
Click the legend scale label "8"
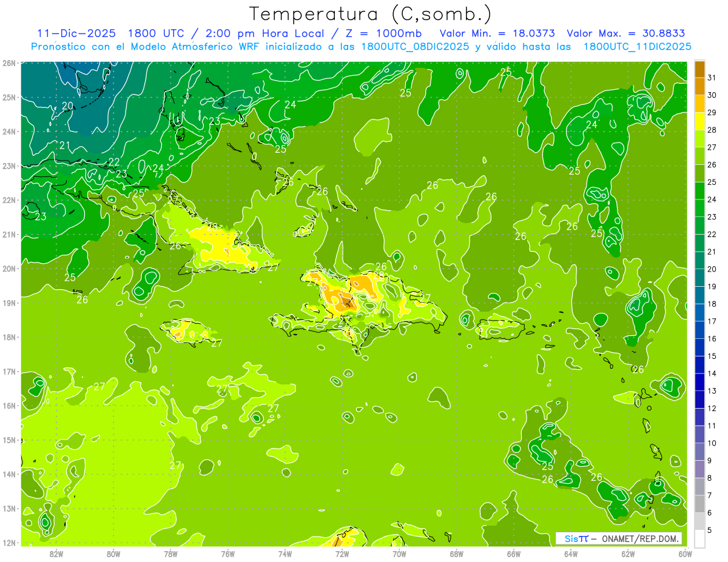(710, 478)
